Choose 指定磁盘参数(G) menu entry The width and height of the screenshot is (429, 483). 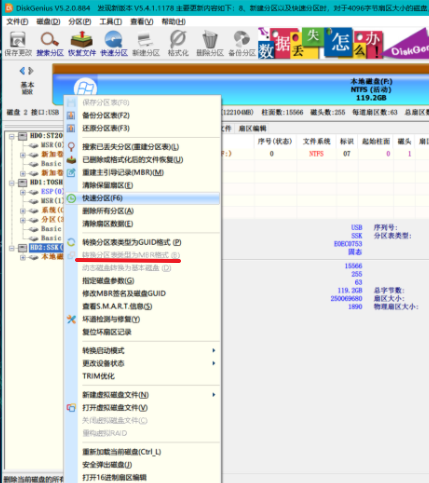[143, 281]
